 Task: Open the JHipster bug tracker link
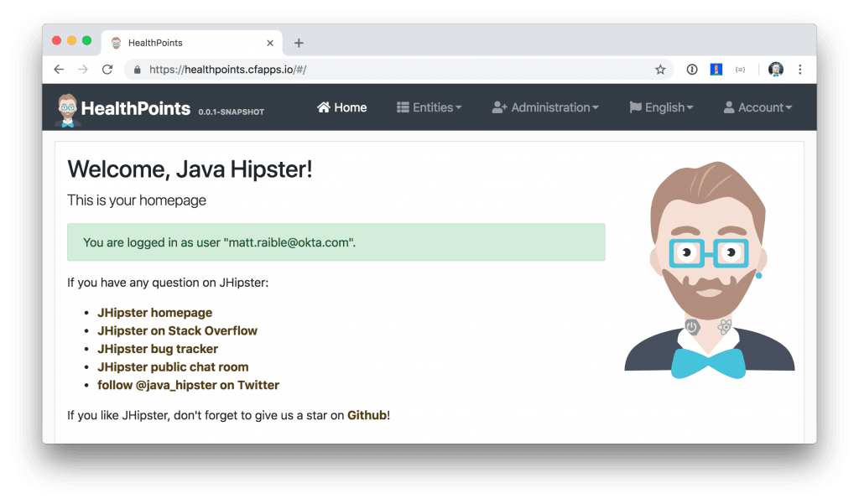coord(158,349)
